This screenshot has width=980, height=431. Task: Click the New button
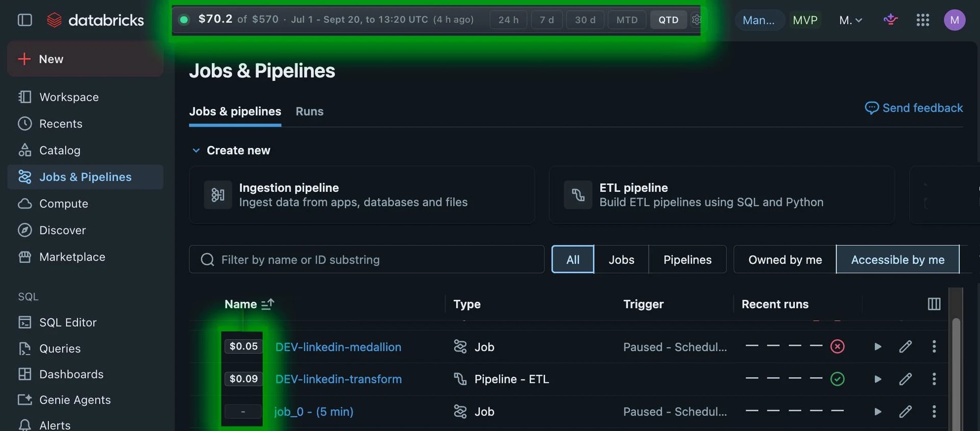click(x=85, y=59)
